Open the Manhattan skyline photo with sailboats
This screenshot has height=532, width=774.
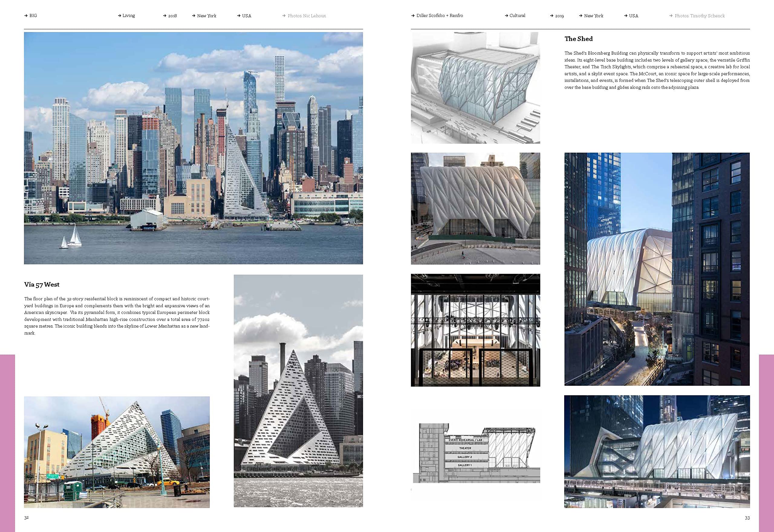click(x=193, y=148)
